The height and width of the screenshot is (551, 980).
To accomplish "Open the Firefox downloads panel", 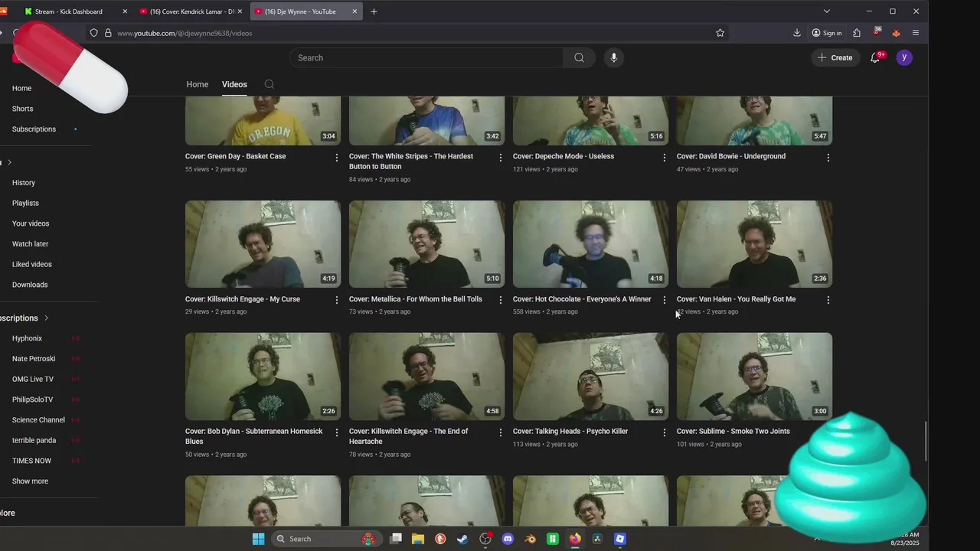I will (x=797, y=33).
